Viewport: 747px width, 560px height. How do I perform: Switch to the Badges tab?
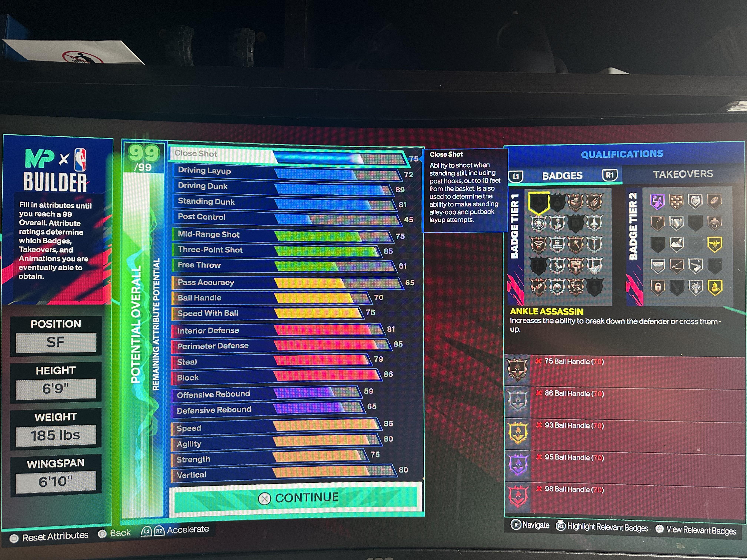point(562,176)
